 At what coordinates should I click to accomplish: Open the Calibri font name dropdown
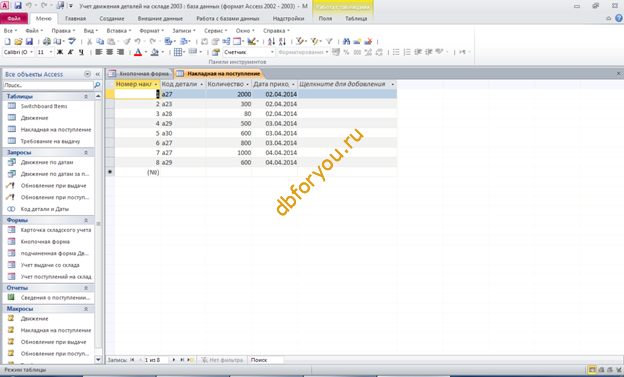31,52
